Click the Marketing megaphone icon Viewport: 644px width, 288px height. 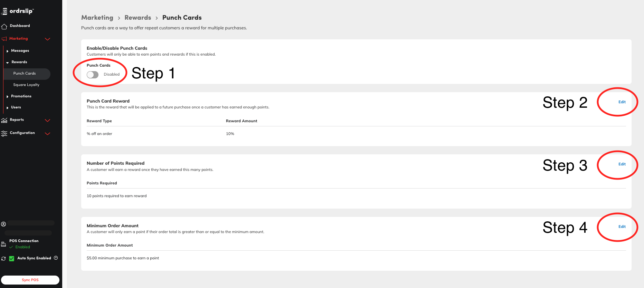click(x=4, y=39)
